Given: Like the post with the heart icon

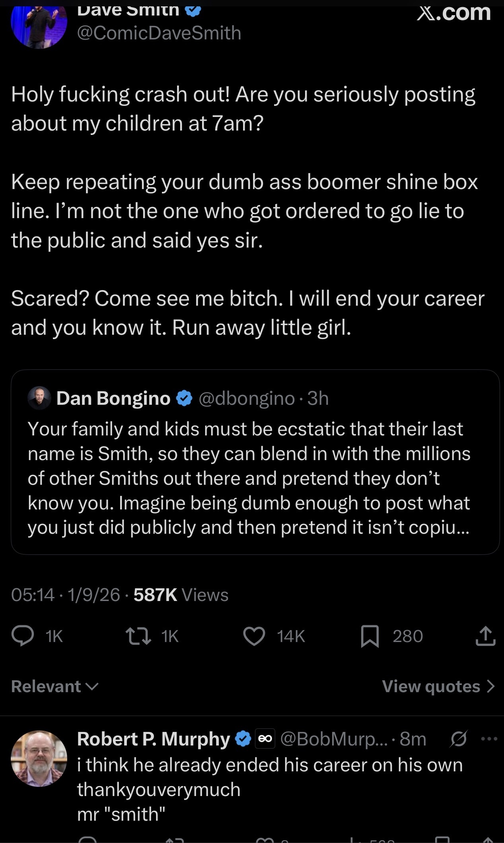Looking at the screenshot, I should pyautogui.click(x=254, y=636).
